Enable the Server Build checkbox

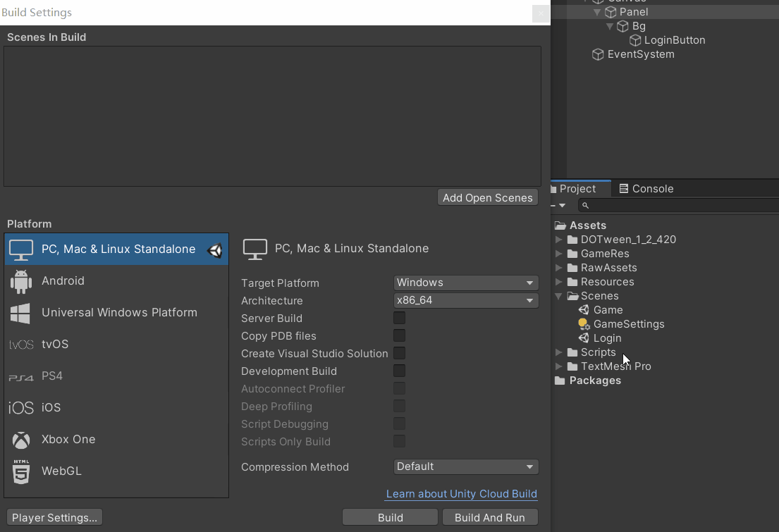pos(399,318)
